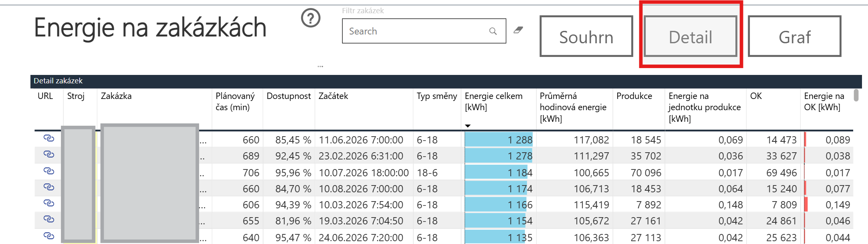The width and height of the screenshot is (868, 244).
Task: Open the more options ellipsis above table
Action: [x=320, y=67]
